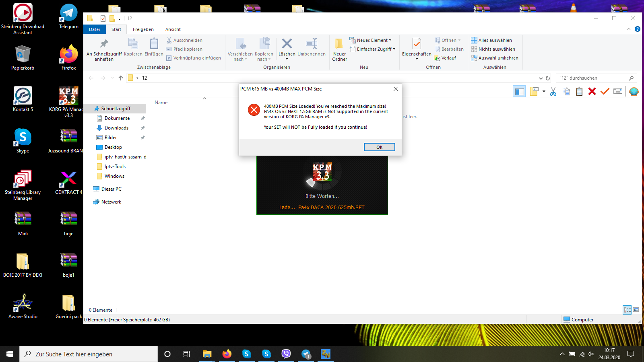Open KORG PA Manager v3.3 desktop icon
644x362 pixels.
click(69, 102)
